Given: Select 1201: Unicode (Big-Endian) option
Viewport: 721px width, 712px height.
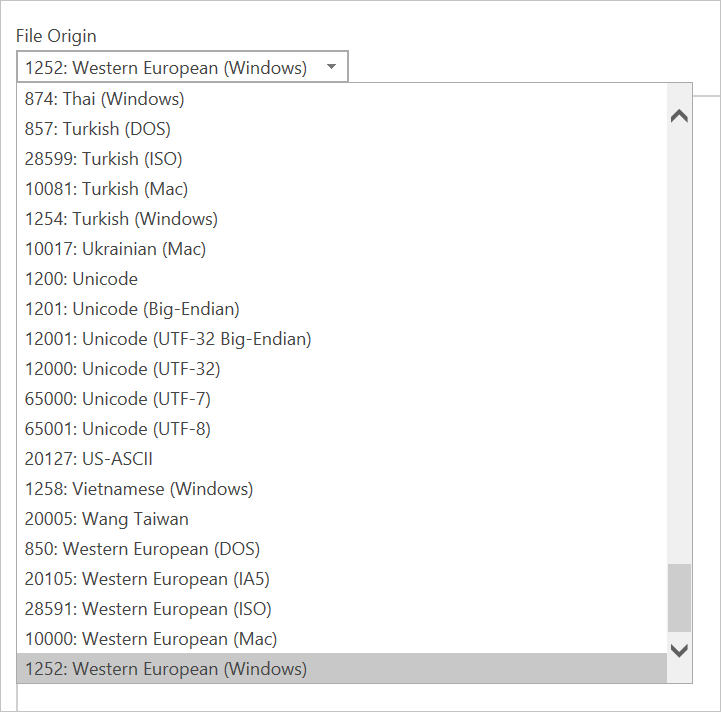Looking at the screenshot, I should (x=342, y=309).
